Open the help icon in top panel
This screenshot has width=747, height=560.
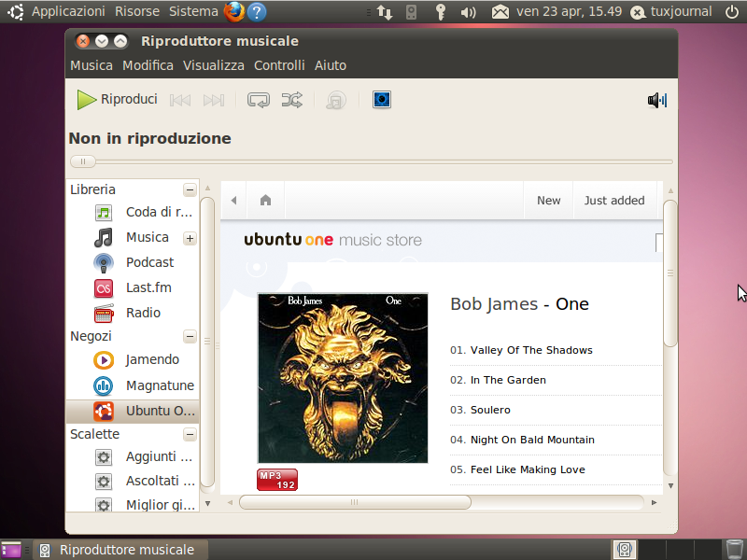click(x=257, y=12)
